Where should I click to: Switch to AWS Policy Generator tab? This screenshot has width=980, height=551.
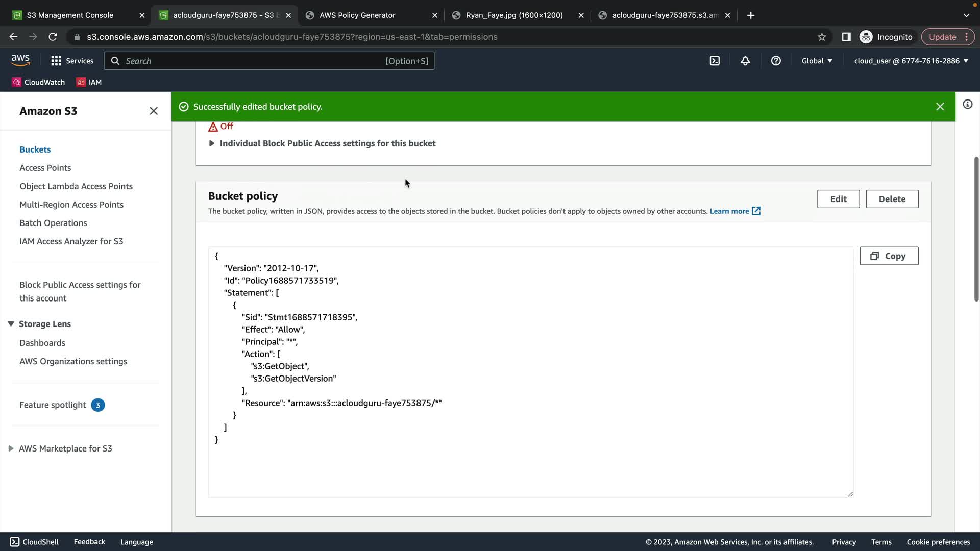[357, 15]
